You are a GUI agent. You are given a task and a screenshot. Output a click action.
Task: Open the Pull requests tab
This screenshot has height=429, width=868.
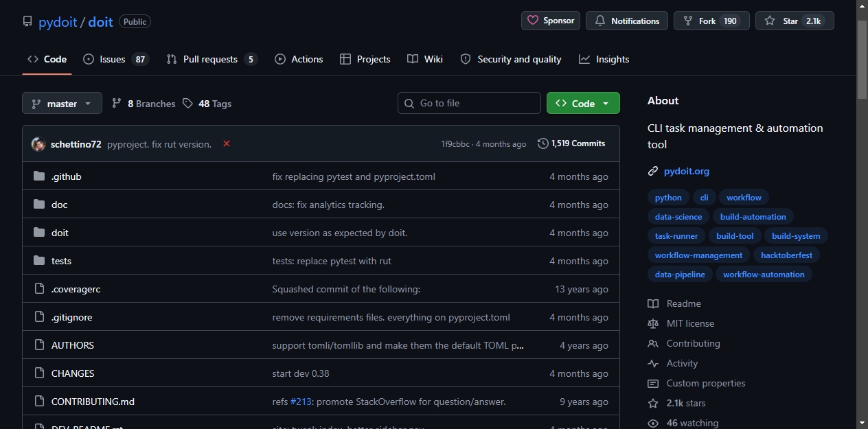click(x=212, y=59)
